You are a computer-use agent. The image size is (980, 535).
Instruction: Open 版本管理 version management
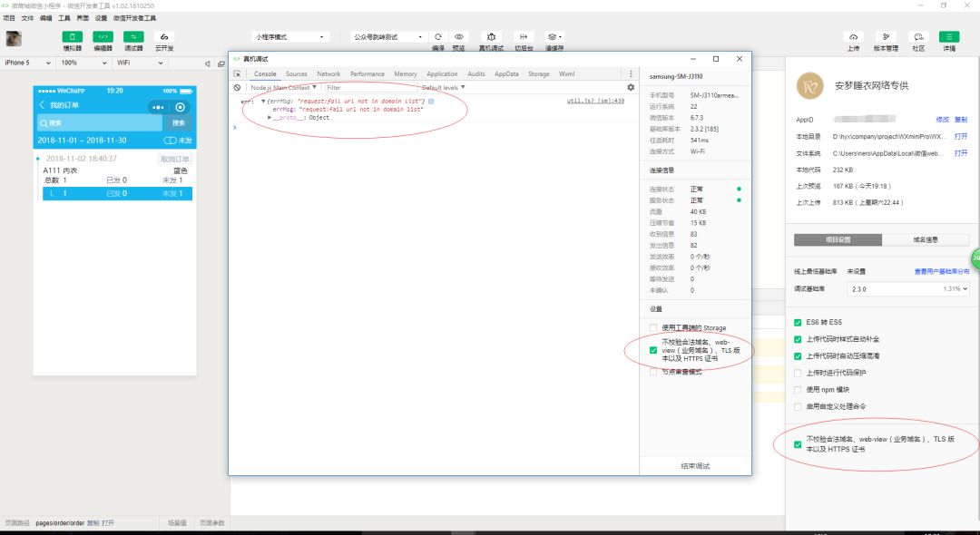(886, 37)
